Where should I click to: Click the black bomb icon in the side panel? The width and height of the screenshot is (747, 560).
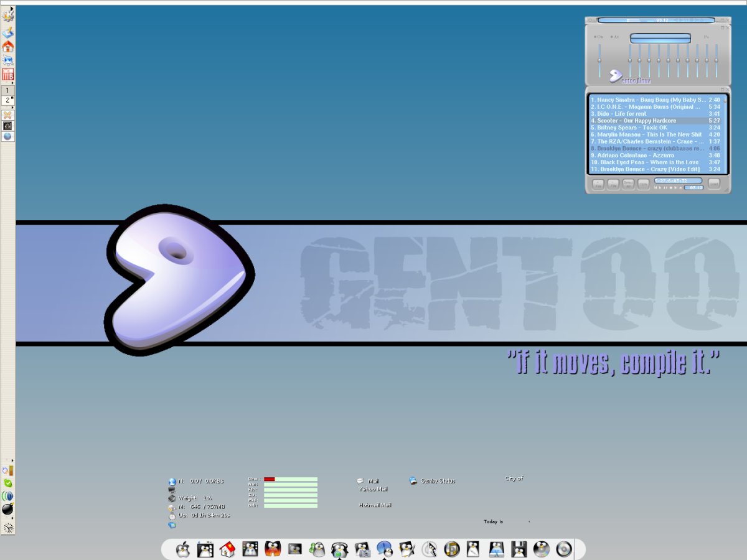click(7, 509)
